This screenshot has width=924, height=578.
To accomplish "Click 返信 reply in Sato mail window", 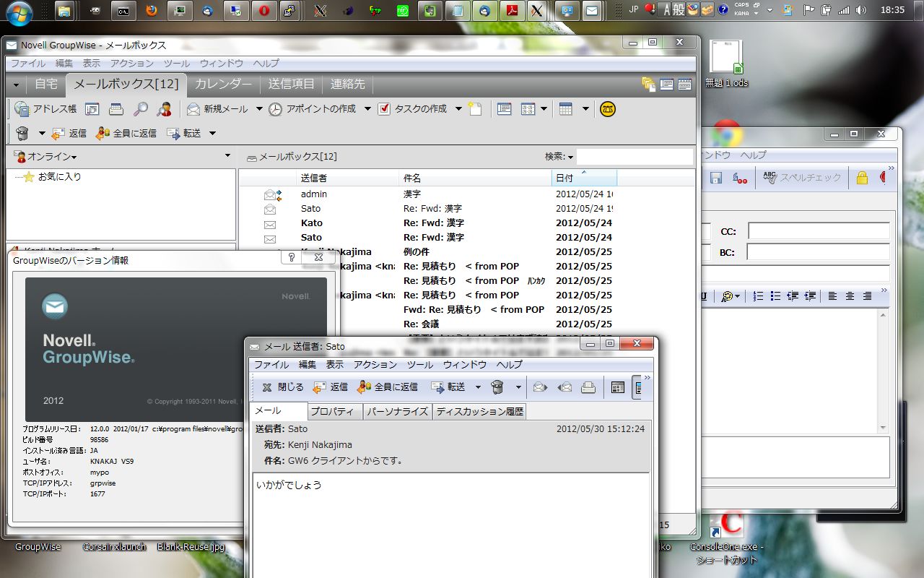I will (x=331, y=387).
